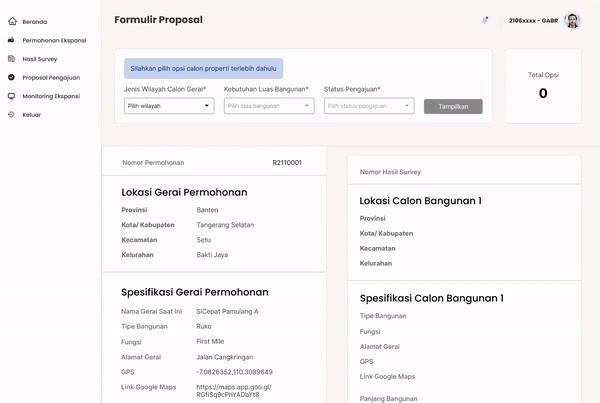Click the Hasil Survey document icon
The image size is (600, 403).
[x=11, y=59]
